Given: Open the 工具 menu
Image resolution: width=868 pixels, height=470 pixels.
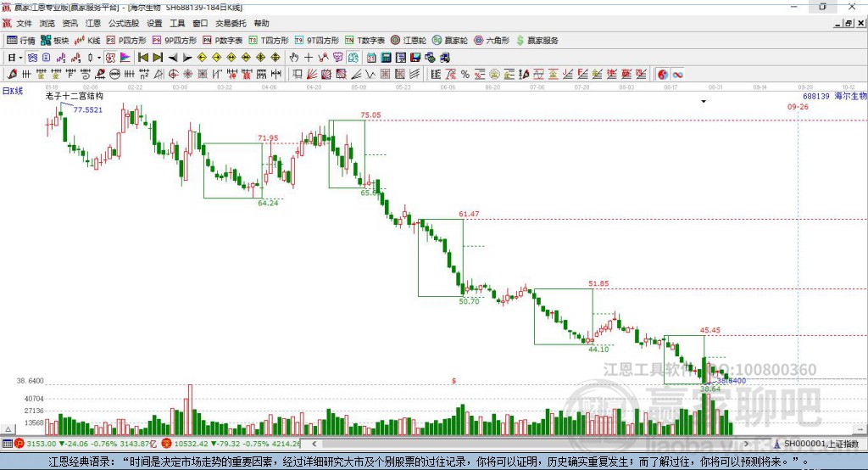Looking at the screenshot, I should 177,23.
